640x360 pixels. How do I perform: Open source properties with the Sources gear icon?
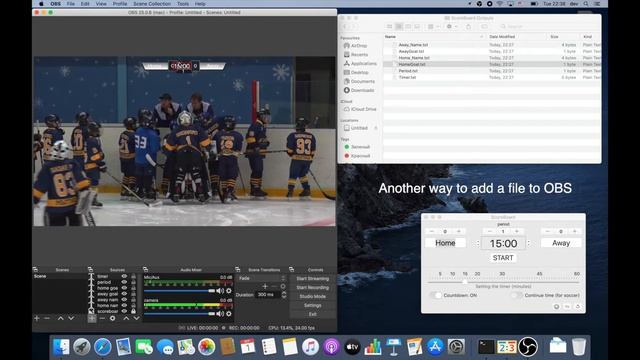(113, 318)
